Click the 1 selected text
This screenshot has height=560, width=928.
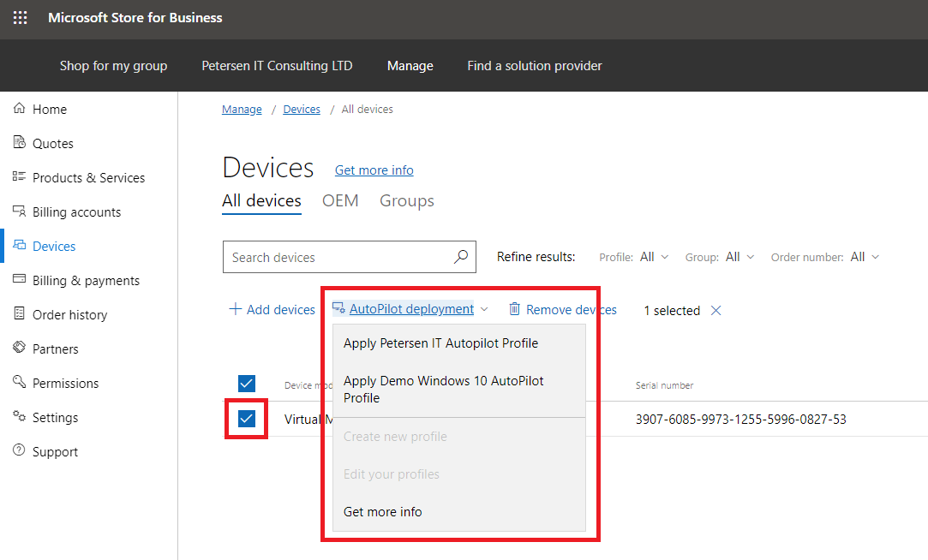pyautogui.click(x=672, y=311)
